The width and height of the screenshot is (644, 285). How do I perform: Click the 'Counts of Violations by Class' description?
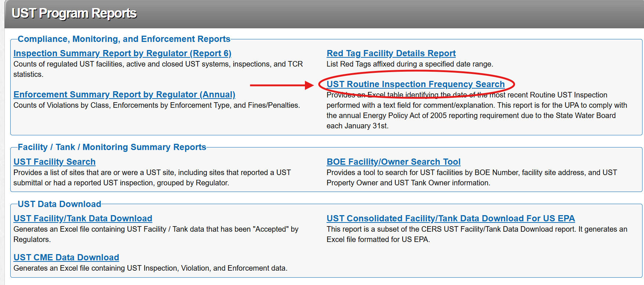click(156, 105)
